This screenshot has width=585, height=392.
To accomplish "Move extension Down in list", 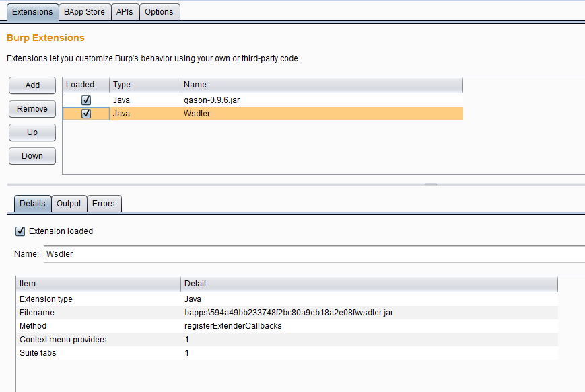I will click(x=32, y=156).
